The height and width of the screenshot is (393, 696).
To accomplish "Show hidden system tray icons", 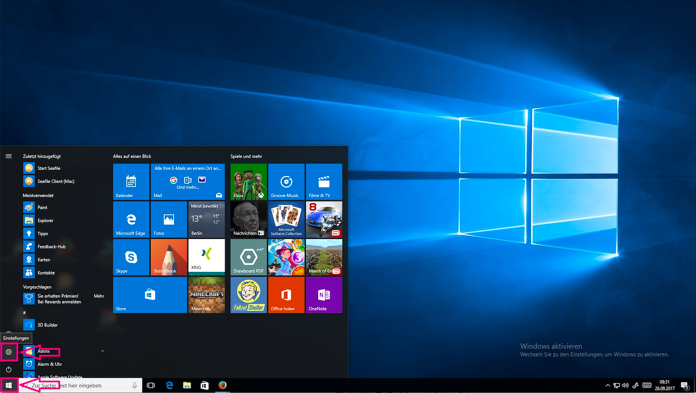I will [x=608, y=385].
